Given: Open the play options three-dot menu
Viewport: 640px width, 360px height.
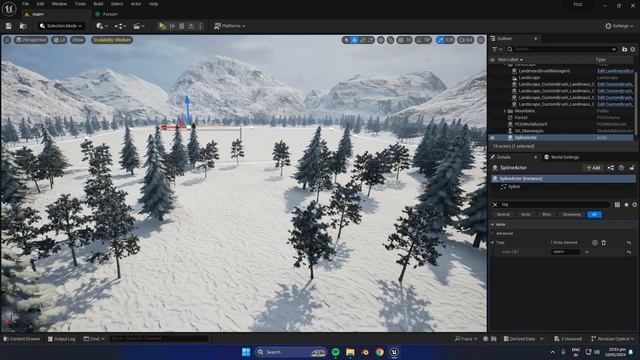Looking at the screenshot, I should (x=200, y=26).
